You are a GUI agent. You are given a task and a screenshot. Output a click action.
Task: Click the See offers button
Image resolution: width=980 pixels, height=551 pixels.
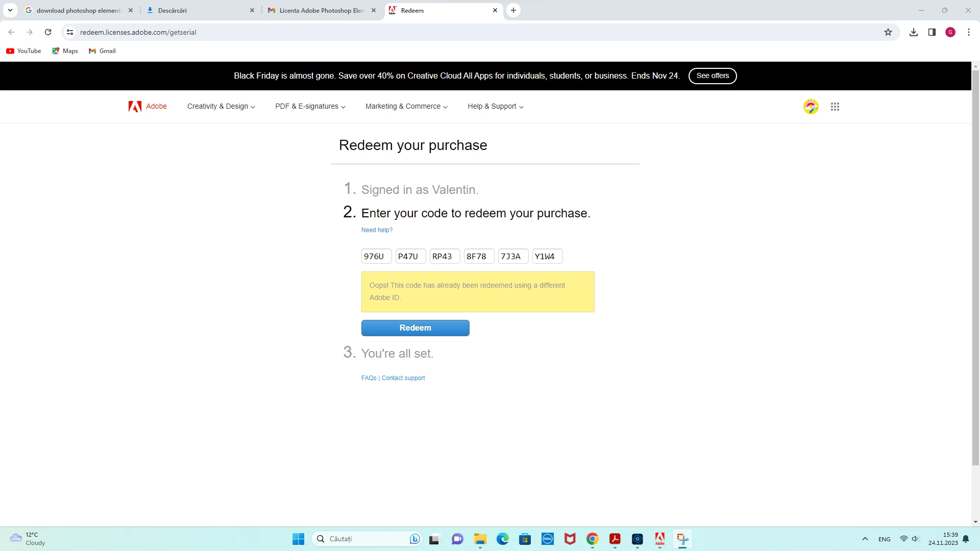[713, 76]
